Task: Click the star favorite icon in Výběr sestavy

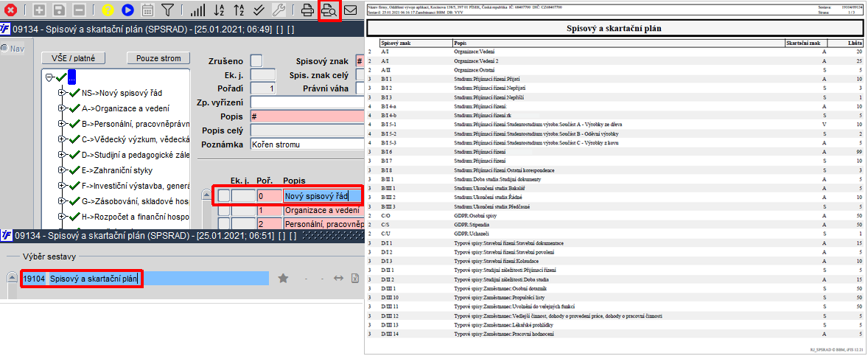Action: [x=283, y=279]
